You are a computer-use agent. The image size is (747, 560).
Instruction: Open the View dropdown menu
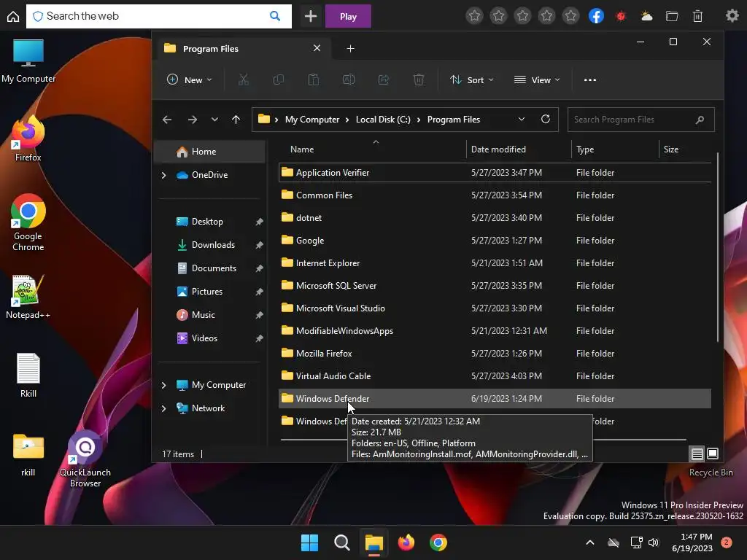coord(537,80)
